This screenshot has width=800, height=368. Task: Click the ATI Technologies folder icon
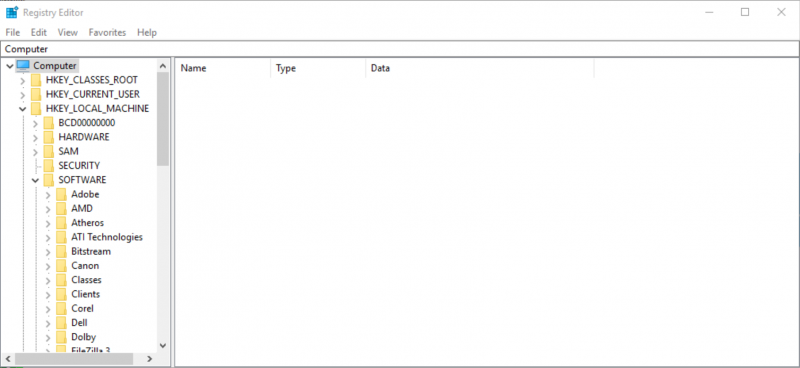(x=61, y=237)
